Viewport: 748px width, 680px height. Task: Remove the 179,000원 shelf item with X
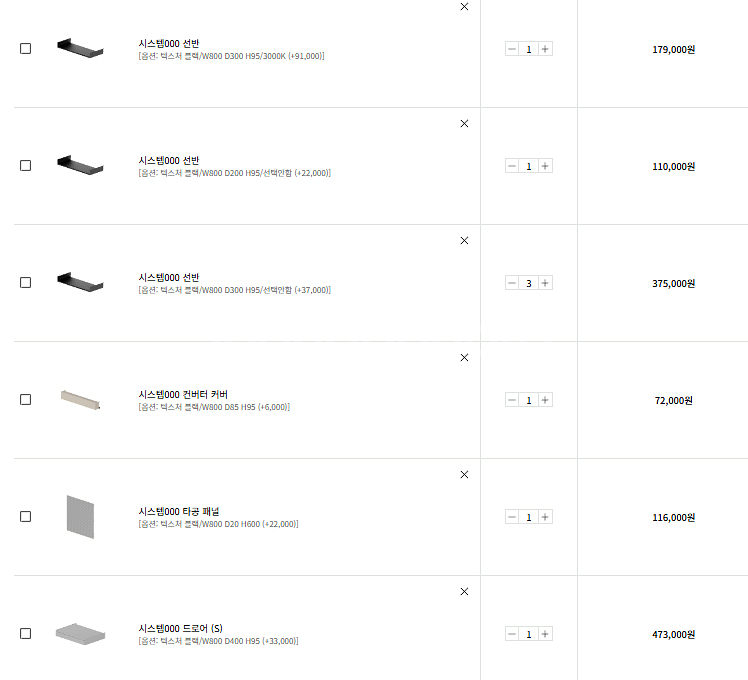(x=464, y=7)
